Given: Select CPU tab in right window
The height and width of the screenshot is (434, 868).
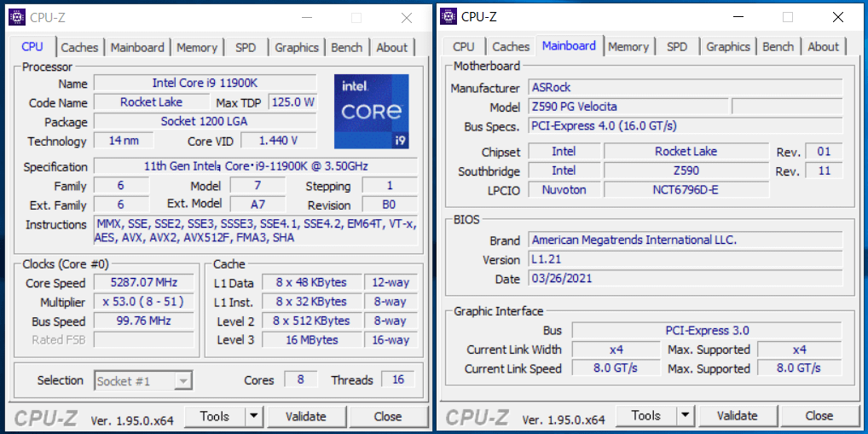Looking at the screenshot, I should click(464, 47).
